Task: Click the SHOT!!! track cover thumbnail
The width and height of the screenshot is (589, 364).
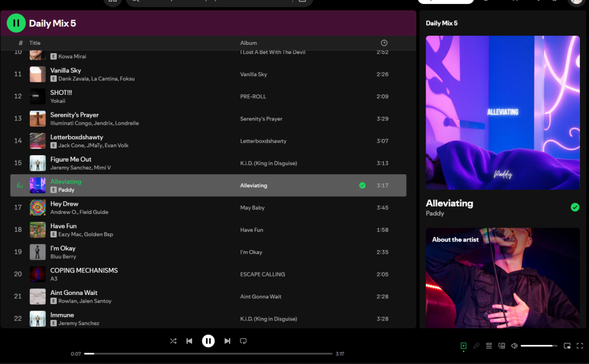Action: [x=37, y=97]
